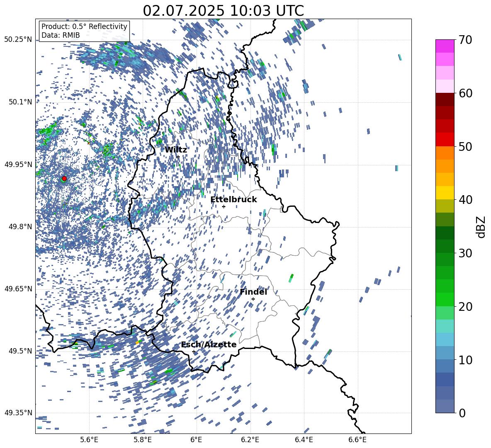Image resolution: width=491 pixels, height=448 pixels.
Task: Click the dBZ colorbar axis label
Action: [x=481, y=227]
